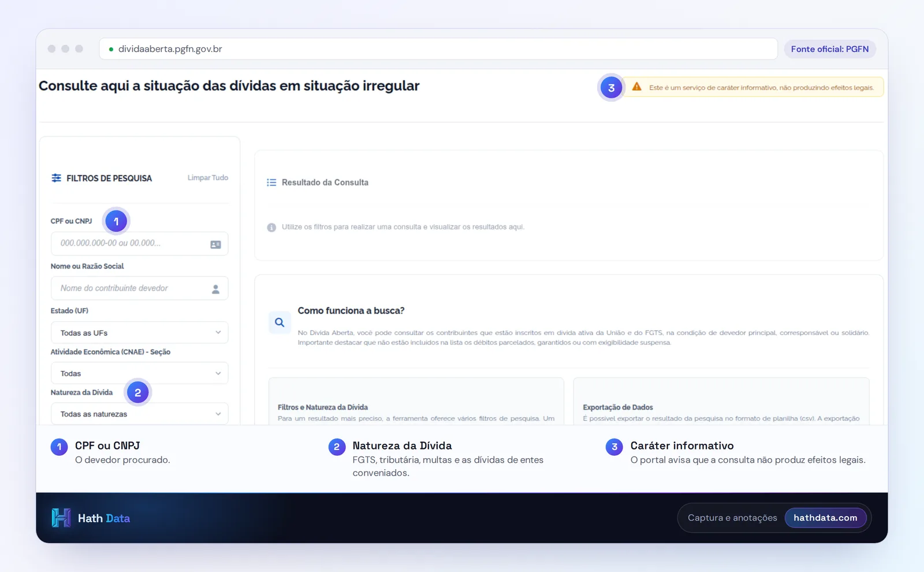Click Limpar Tudo to reset filters
924x572 pixels.
pyautogui.click(x=208, y=178)
